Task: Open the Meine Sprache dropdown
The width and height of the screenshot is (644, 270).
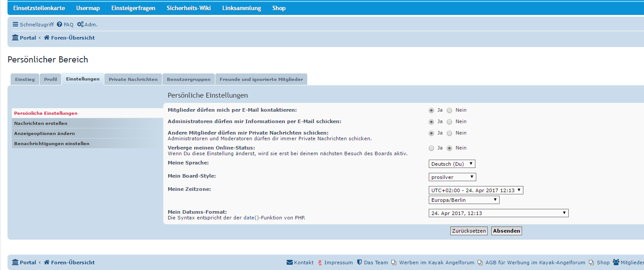Action: (452, 164)
